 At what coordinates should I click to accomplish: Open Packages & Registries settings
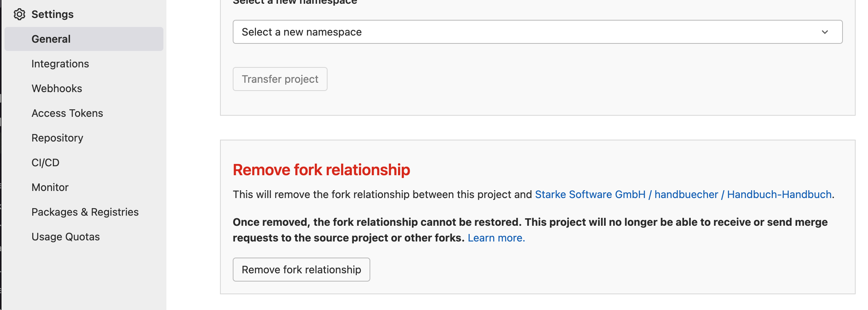pyautogui.click(x=85, y=212)
